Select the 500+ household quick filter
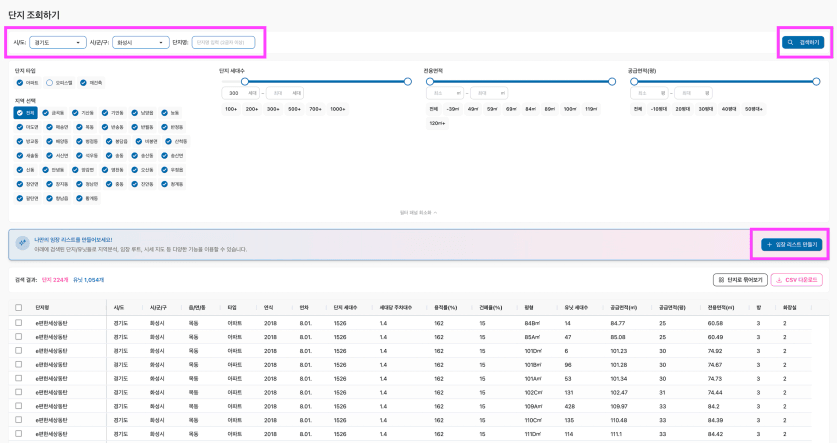Viewport: 837px width, 443px height. click(x=294, y=108)
